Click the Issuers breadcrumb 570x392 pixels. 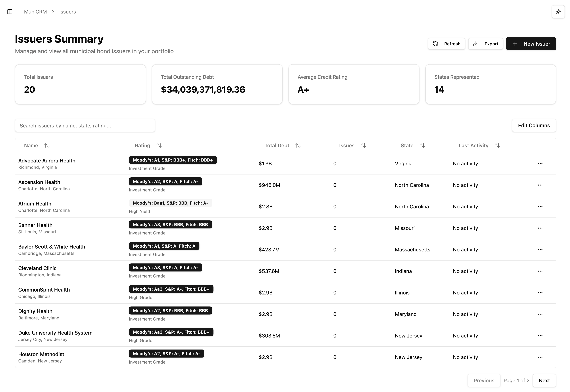point(68,12)
